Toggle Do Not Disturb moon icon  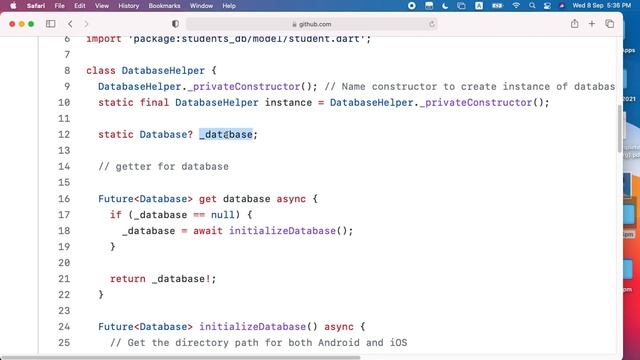click(x=445, y=6)
